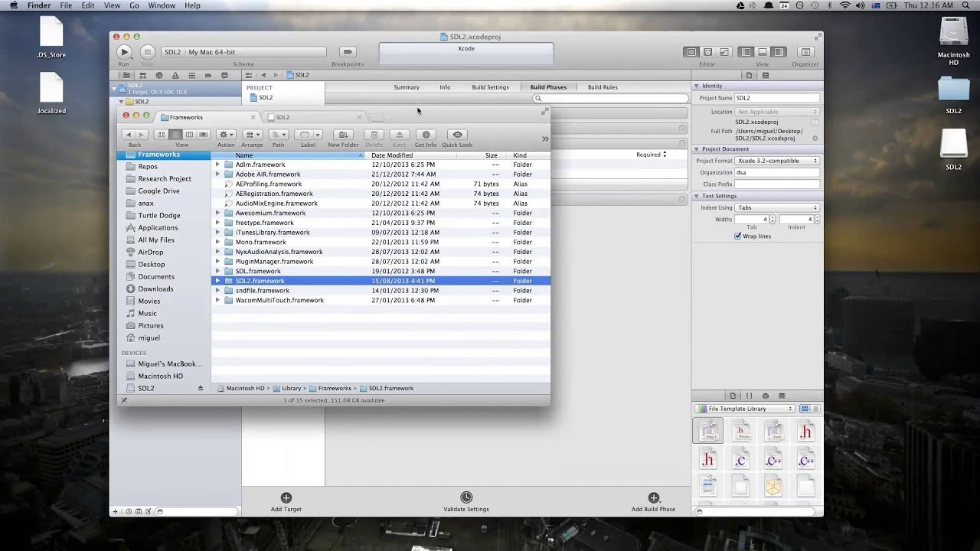The height and width of the screenshot is (551, 980).
Task: Expand the SDL.framework folder
Action: (217, 271)
